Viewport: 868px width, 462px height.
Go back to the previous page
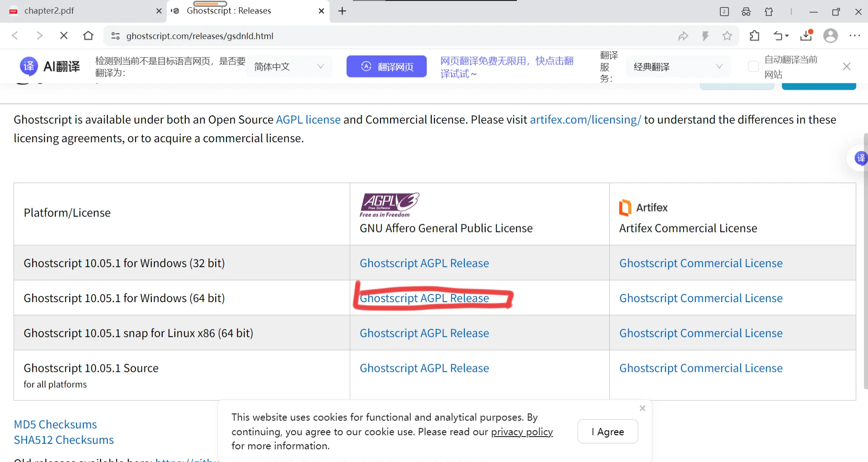(x=15, y=36)
